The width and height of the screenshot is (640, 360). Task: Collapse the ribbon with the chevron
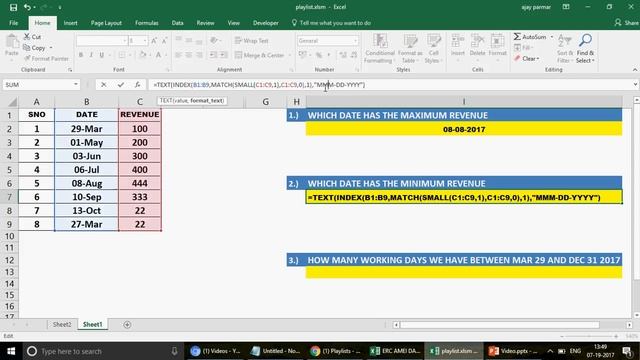[x=635, y=70]
